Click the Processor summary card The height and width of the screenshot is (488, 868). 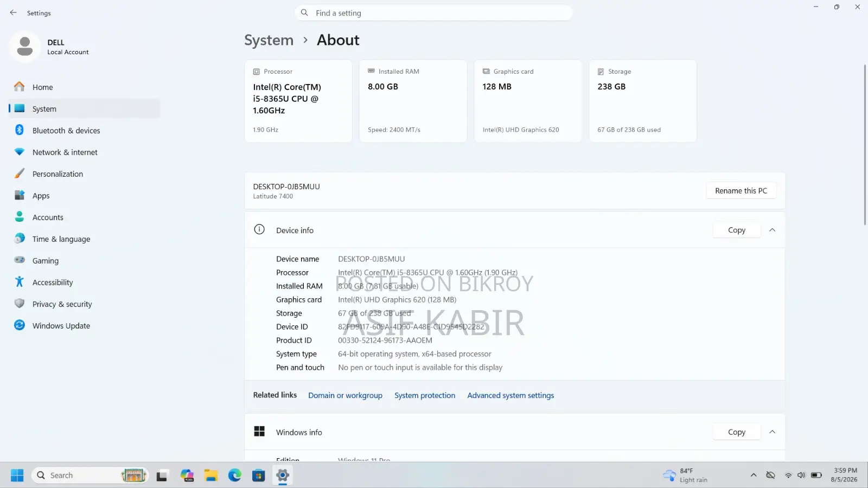pyautogui.click(x=298, y=101)
